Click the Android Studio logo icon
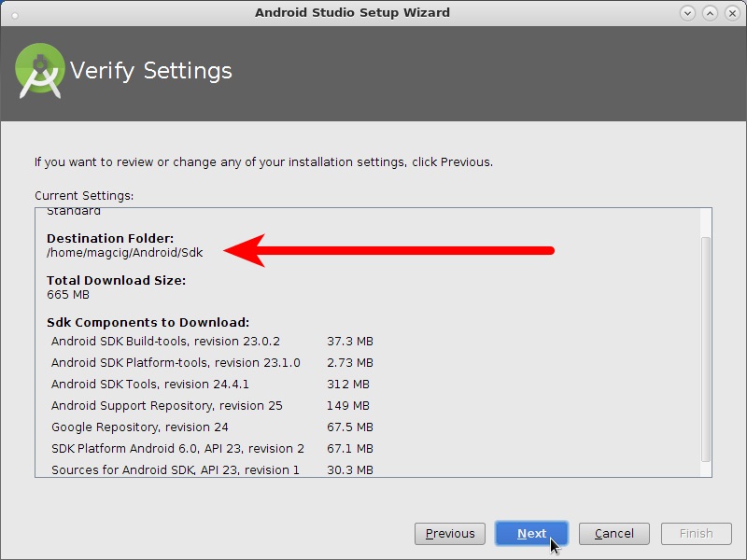Screen dimensions: 747x560 coord(40,71)
